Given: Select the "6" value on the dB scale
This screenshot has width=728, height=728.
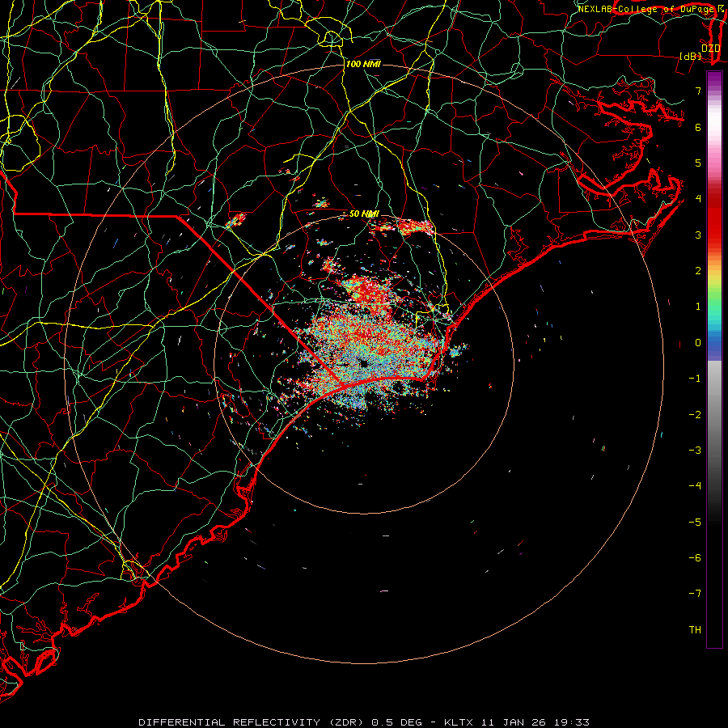Looking at the screenshot, I should [698, 127].
